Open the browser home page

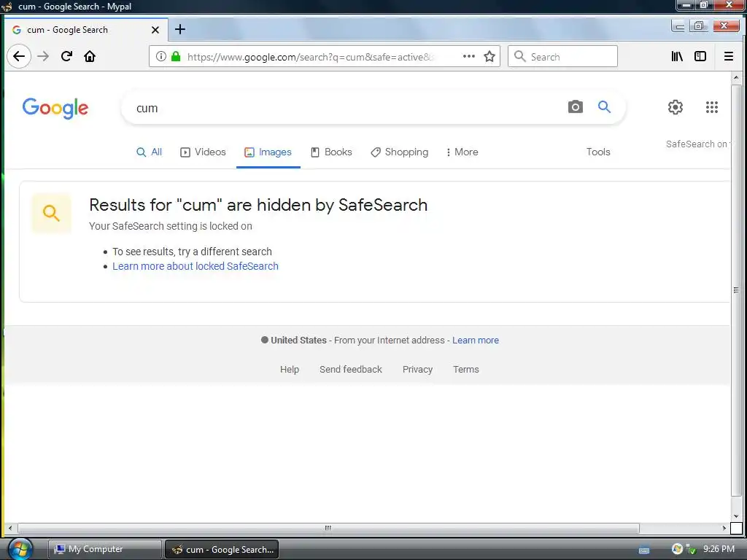click(90, 56)
